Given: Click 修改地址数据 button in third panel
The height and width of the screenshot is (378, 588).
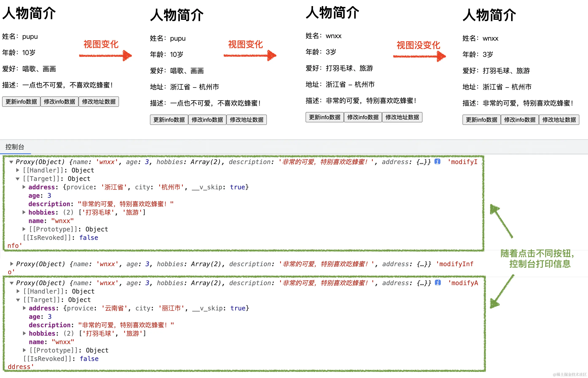Looking at the screenshot, I should [402, 117].
